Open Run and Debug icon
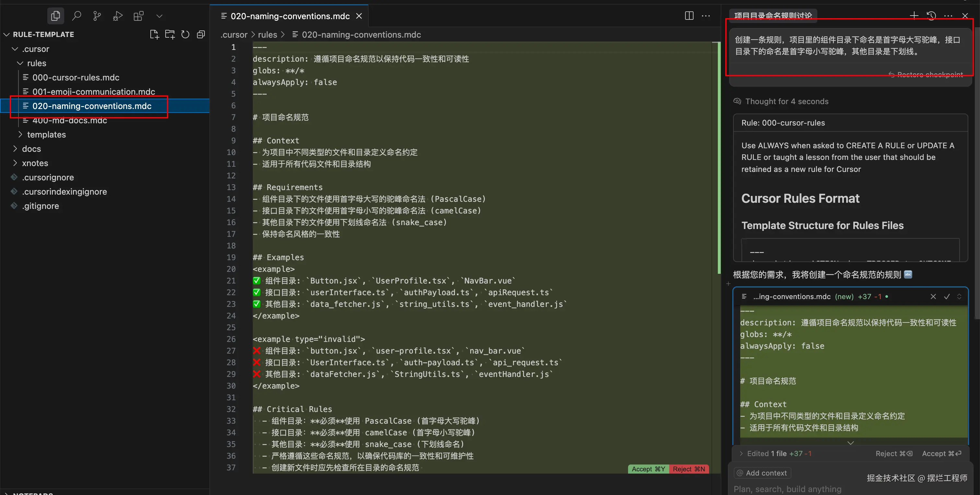980x495 pixels. (118, 16)
